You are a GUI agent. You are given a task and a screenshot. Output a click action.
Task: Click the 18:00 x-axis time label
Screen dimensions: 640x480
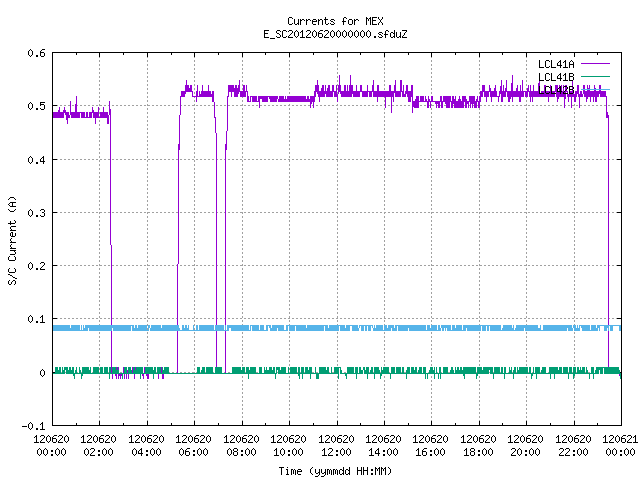[x=478, y=452]
